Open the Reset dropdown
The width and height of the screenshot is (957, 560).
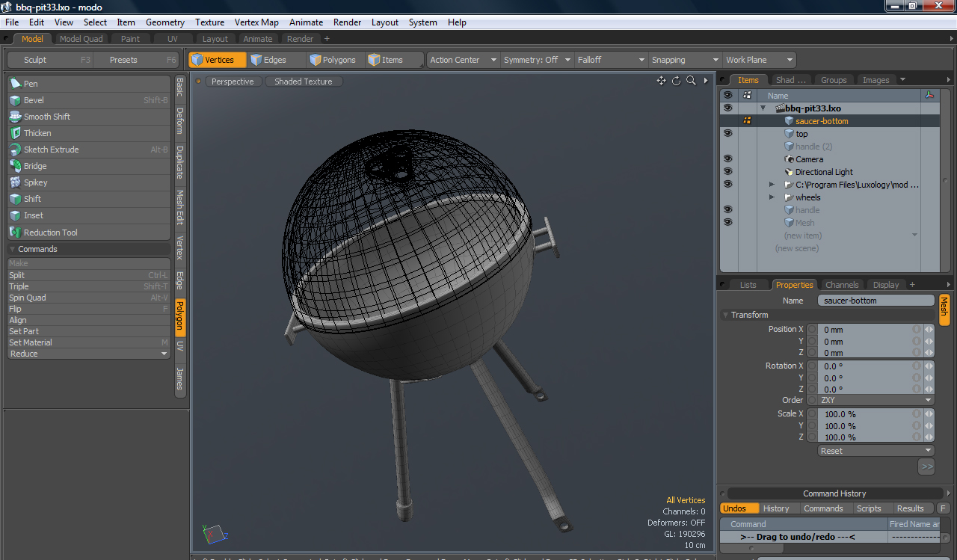click(x=876, y=451)
